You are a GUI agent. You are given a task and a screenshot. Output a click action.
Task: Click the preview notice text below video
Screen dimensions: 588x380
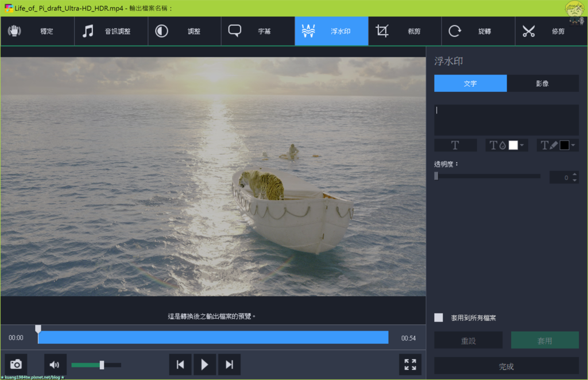pos(211,316)
